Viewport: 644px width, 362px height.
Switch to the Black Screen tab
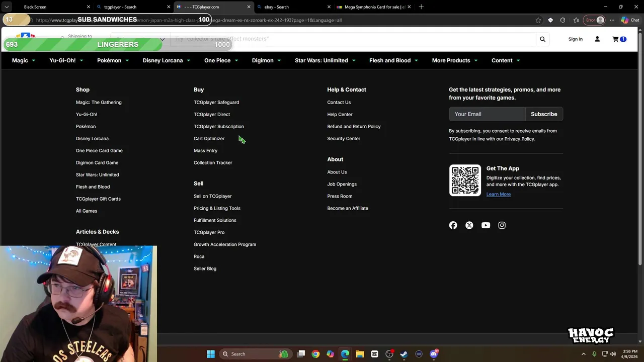48,7
